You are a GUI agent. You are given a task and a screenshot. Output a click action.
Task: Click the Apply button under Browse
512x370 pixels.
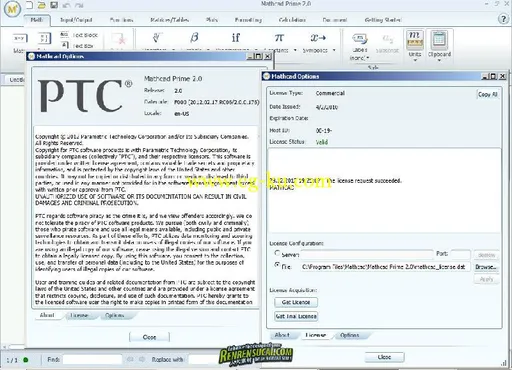(x=486, y=279)
